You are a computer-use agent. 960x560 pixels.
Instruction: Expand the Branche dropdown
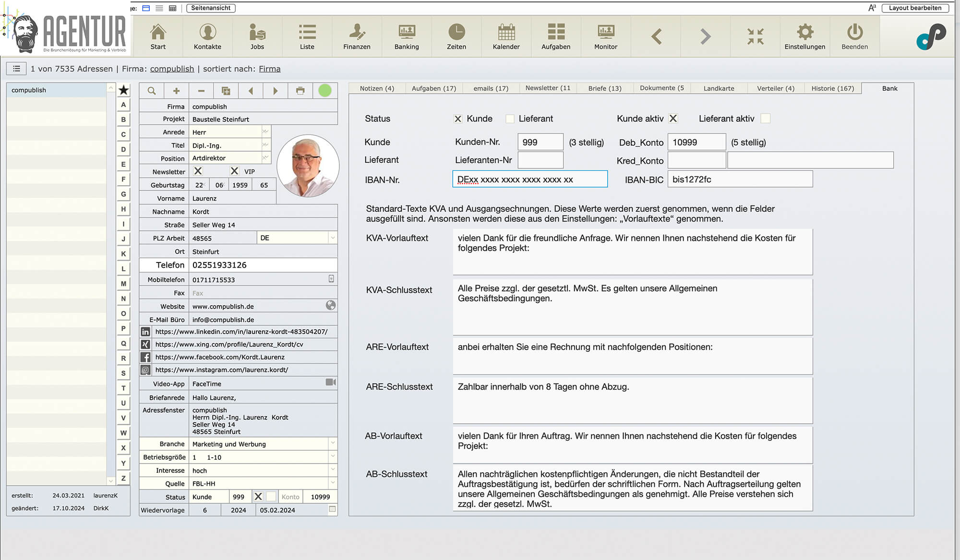(333, 443)
